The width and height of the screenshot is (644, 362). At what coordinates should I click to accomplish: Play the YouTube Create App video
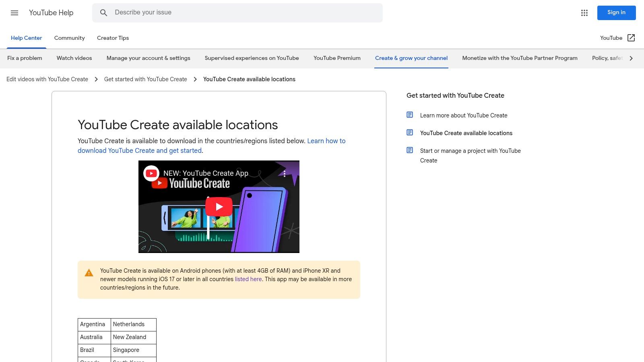pos(219,207)
